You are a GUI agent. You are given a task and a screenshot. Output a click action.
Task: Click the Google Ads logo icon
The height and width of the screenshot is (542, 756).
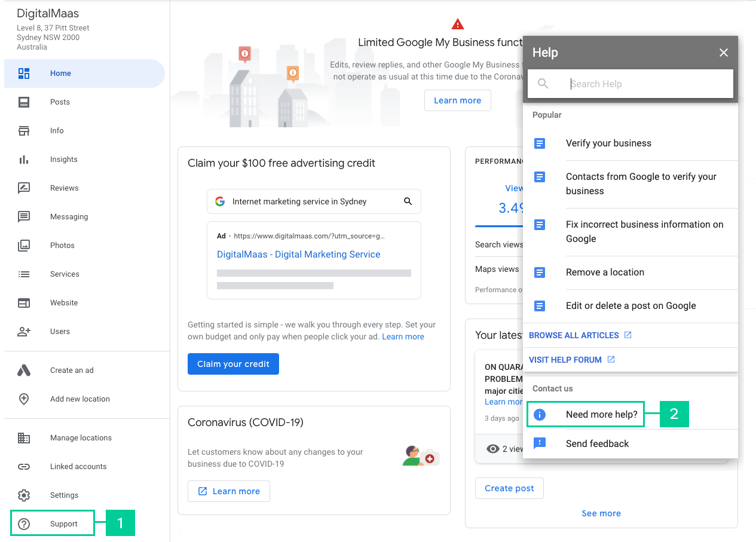click(x=24, y=370)
